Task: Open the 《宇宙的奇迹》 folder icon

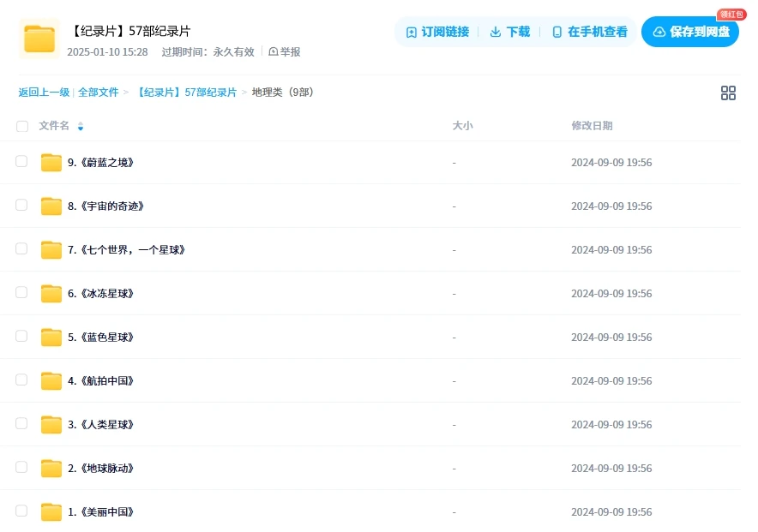Action: (51, 206)
